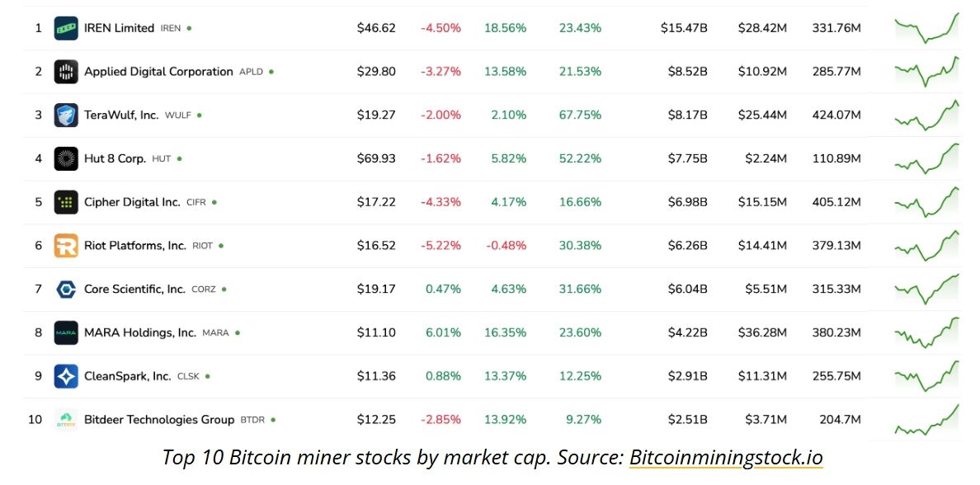980x485 pixels.
Task: Click the Riot Platforms orange logo
Action: pos(66,246)
